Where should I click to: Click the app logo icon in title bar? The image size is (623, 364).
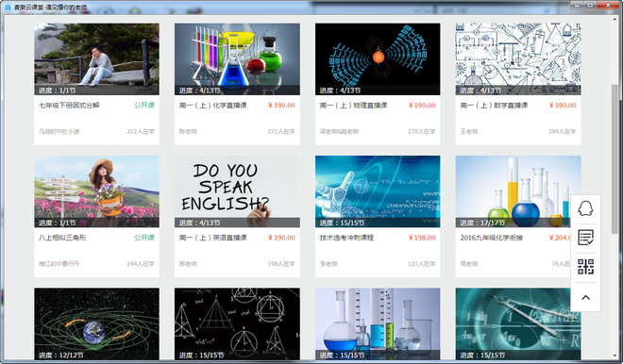[8, 8]
